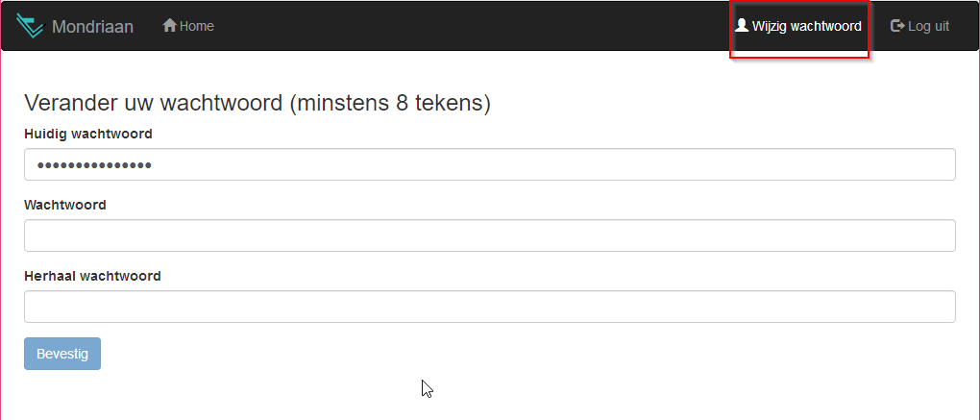This screenshot has height=420, width=980.
Task: Click the minstens 8 tekens heading text
Action: coord(390,103)
